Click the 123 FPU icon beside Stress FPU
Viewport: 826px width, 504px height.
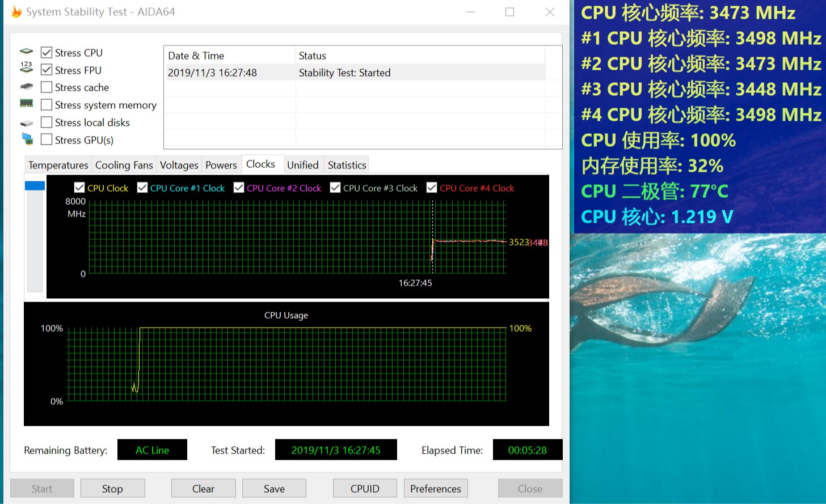coord(26,68)
